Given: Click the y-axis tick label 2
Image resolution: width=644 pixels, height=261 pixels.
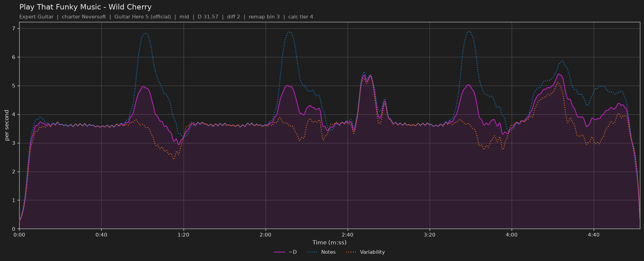Looking at the screenshot, I should 14,172.
